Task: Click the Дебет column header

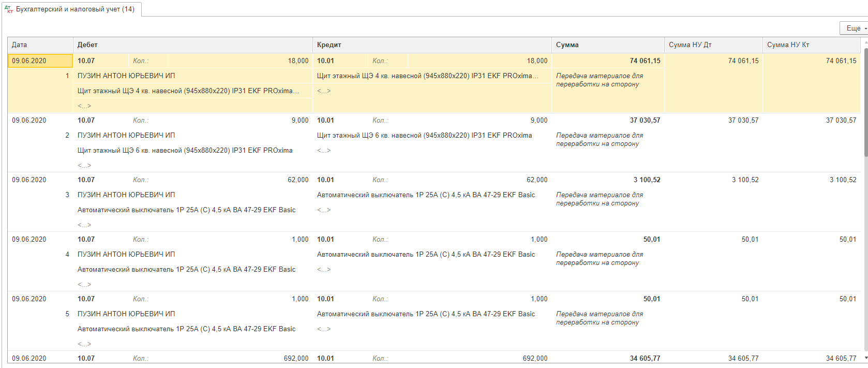Action: point(192,45)
